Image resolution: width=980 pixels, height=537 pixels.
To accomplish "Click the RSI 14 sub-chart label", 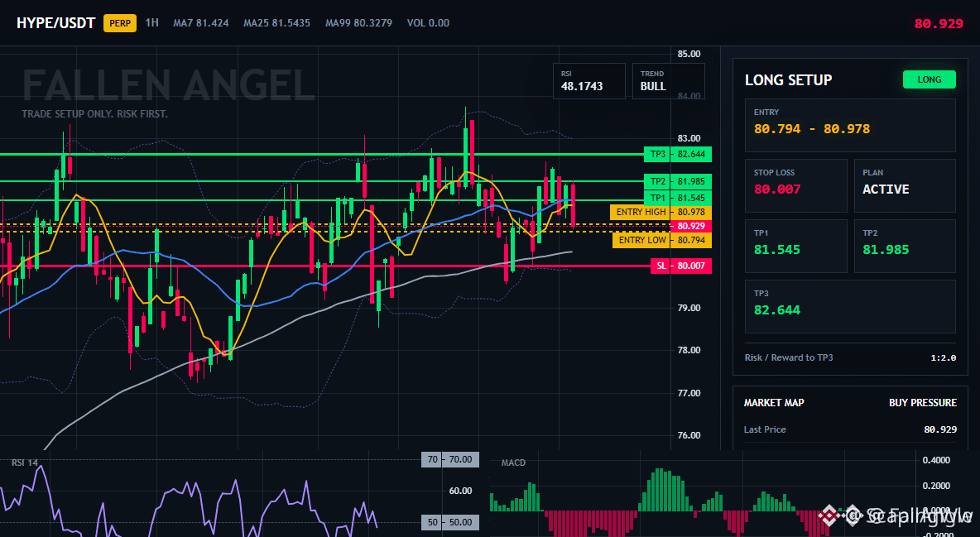I will 25,463.
